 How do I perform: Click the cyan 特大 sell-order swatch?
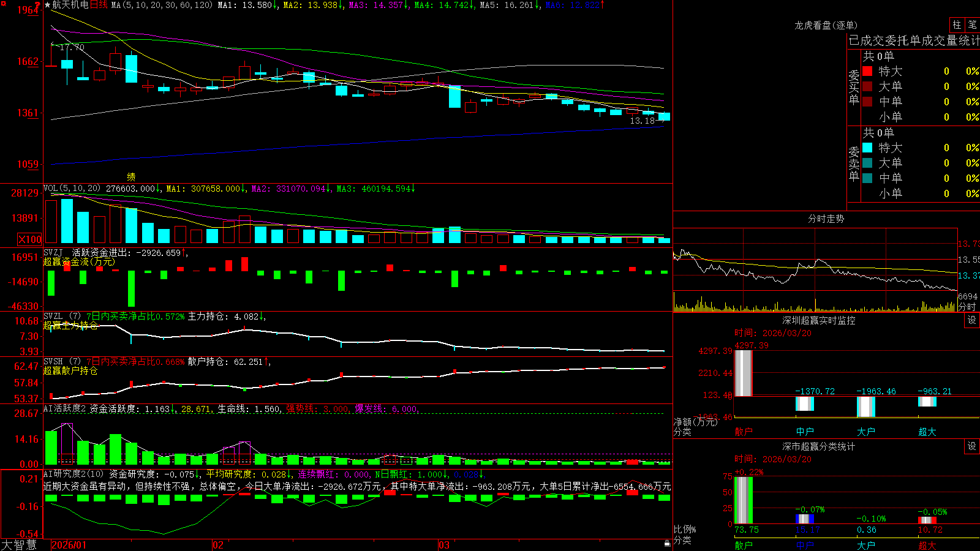[867, 148]
